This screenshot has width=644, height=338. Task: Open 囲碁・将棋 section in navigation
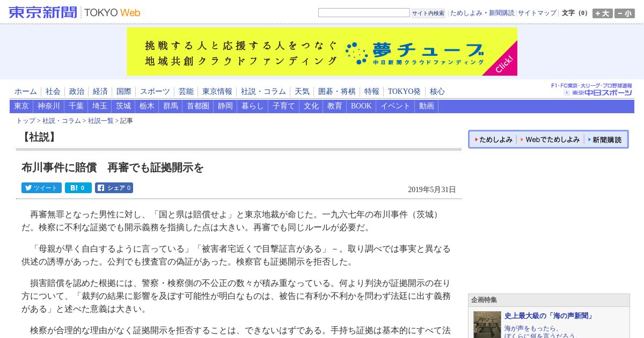coord(337,91)
